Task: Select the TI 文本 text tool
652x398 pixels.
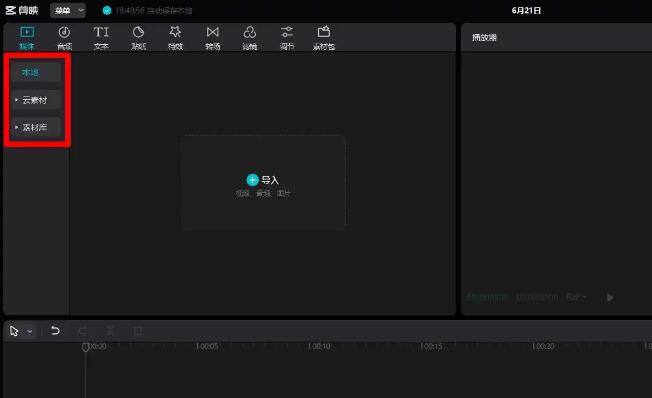Action: pyautogui.click(x=101, y=37)
